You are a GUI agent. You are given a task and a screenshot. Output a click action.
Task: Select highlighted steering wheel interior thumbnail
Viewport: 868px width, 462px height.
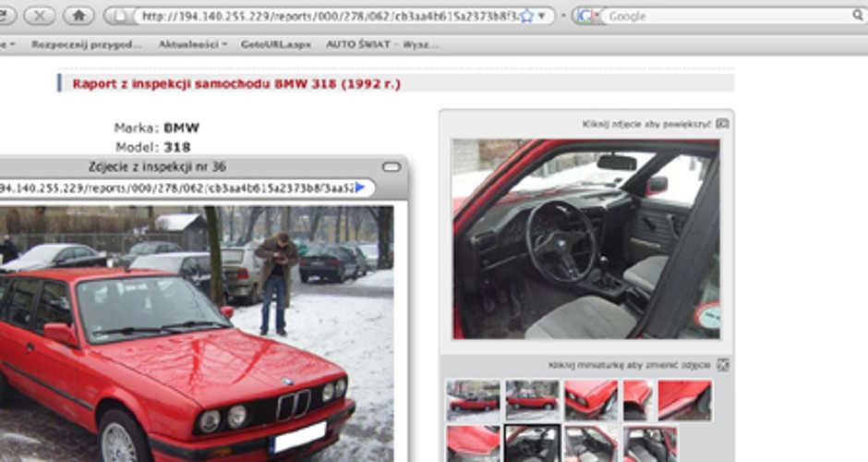(532, 444)
